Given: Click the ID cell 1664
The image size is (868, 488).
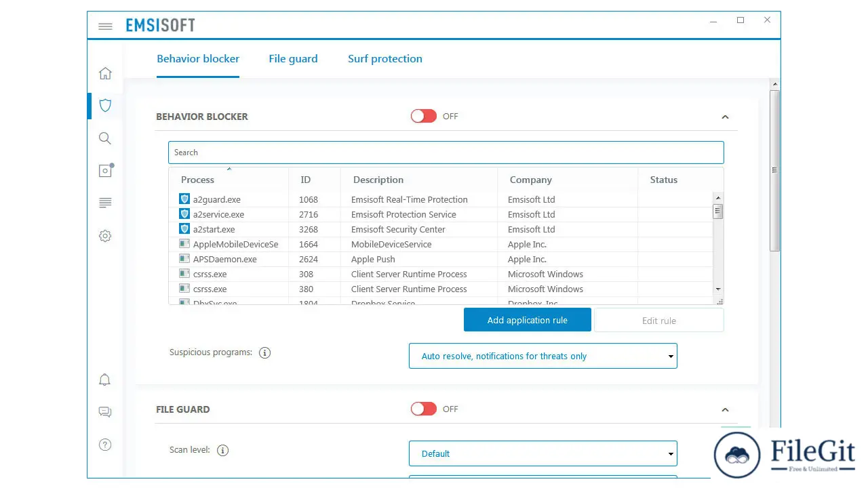Looking at the screenshot, I should click(x=308, y=244).
